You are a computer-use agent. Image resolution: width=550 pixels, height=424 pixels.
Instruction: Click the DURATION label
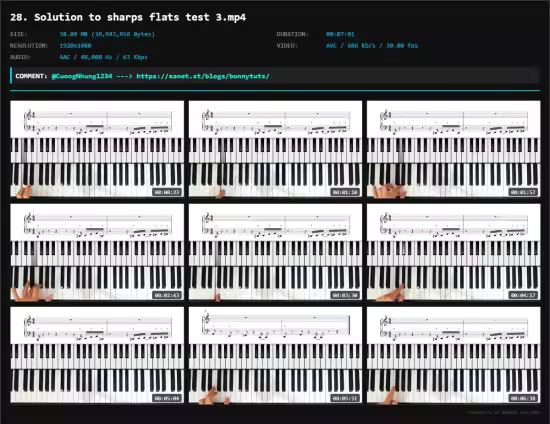[292, 34]
